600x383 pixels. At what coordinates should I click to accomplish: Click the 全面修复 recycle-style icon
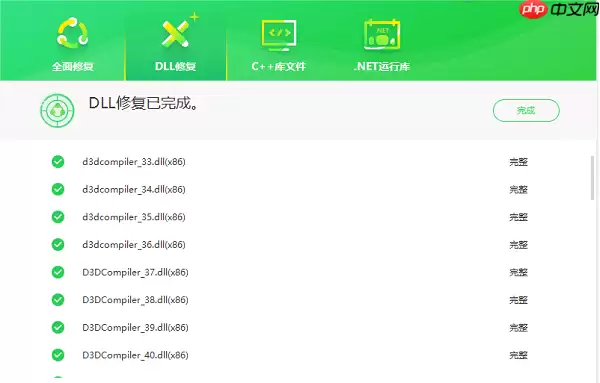coord(72,33)
